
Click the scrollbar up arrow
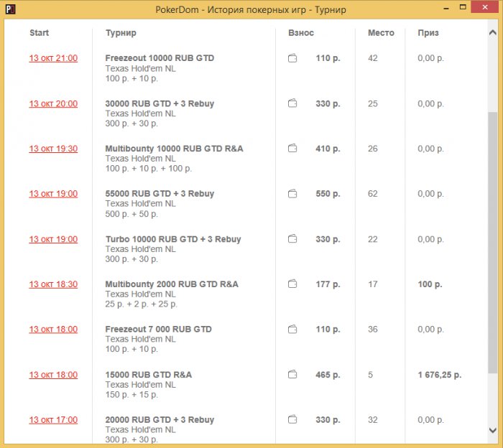[493, 33]
